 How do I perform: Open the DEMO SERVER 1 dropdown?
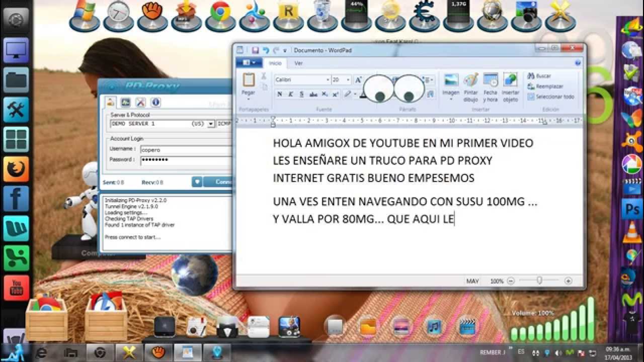[211, 124]
